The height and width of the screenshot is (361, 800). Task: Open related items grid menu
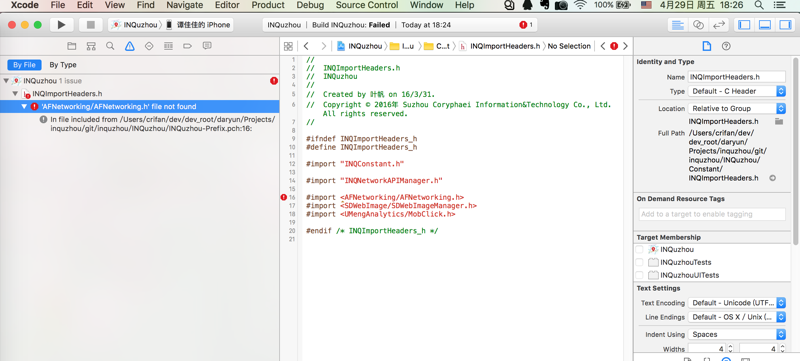[288, 46]
